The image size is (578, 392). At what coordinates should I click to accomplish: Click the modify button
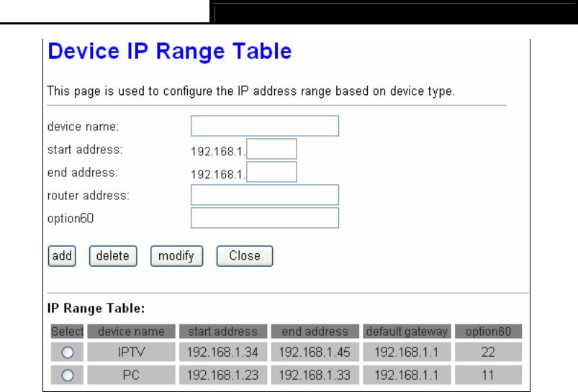(x=176, y=256)
